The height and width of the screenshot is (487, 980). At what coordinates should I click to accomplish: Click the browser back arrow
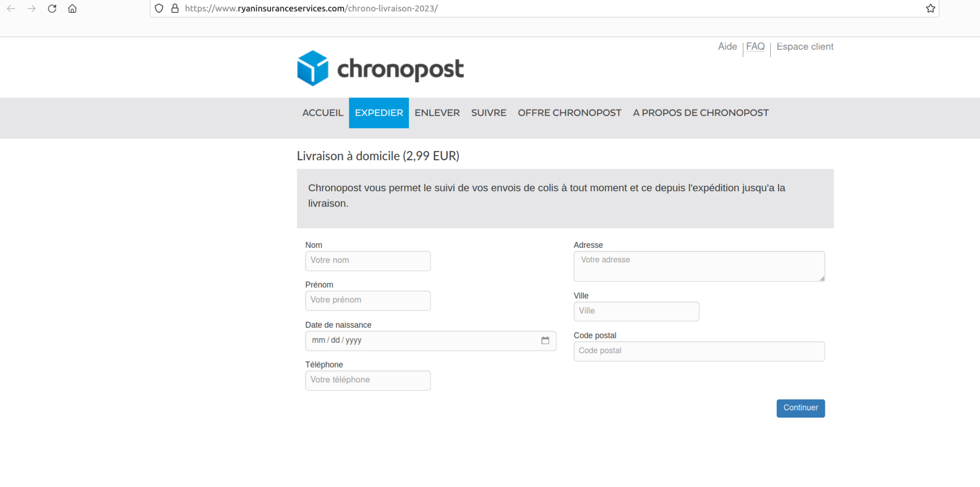click(11, 9)
